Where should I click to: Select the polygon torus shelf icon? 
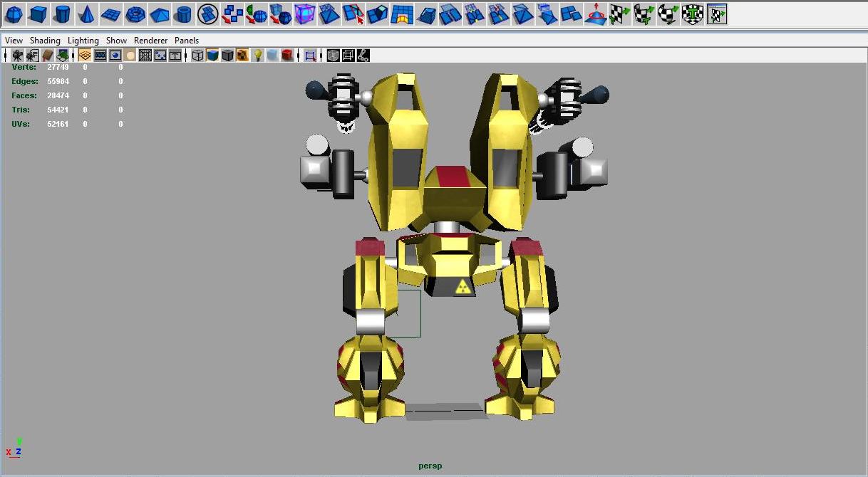coord(135,14)
